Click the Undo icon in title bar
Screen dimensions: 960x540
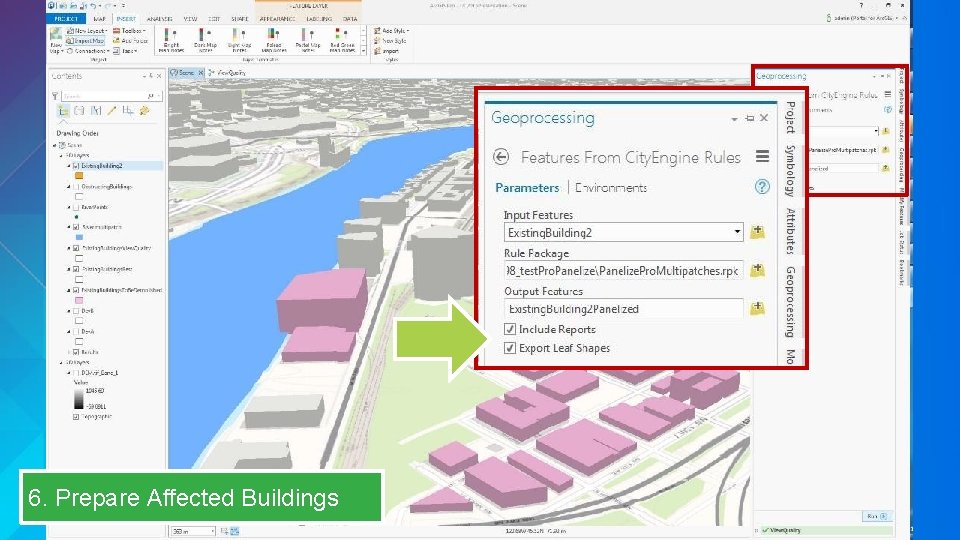coord(93,6)
